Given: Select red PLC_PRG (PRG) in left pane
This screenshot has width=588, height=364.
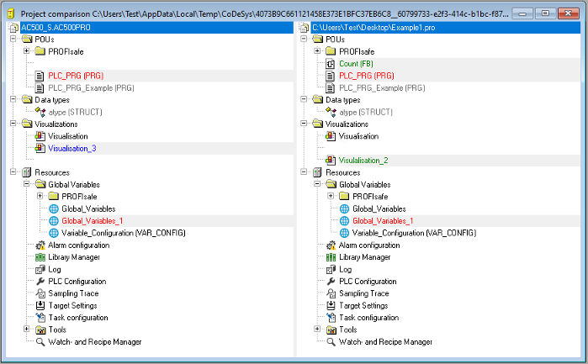Looking at the screenshot, I should (x=75, y=76).
